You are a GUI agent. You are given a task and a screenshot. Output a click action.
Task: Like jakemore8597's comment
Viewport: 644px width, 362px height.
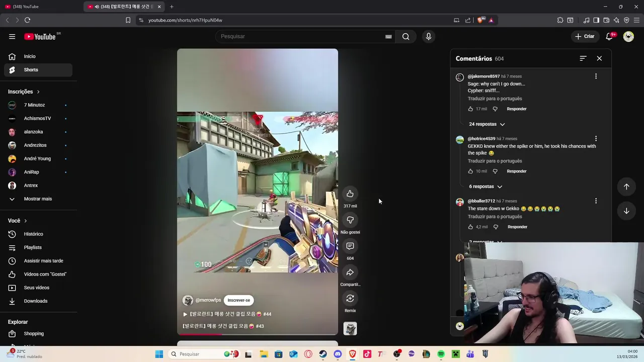point(470,109)
